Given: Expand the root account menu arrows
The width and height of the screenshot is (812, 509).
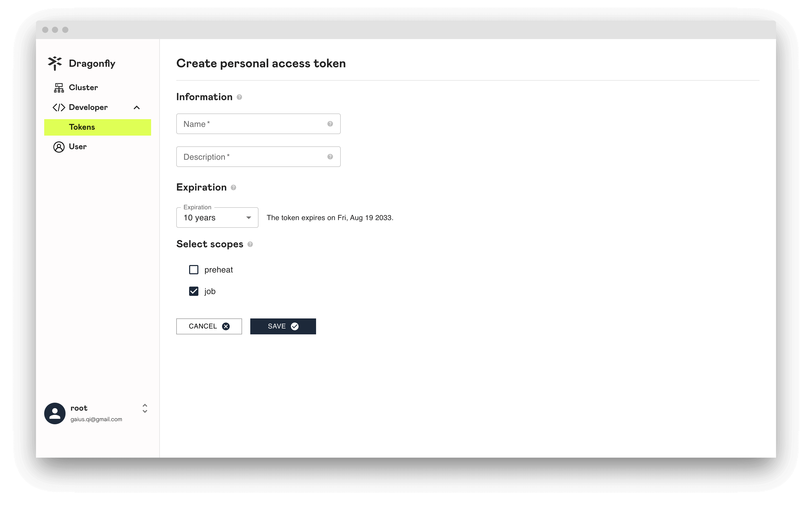Looking at the screenshot, I should point(145,408).
